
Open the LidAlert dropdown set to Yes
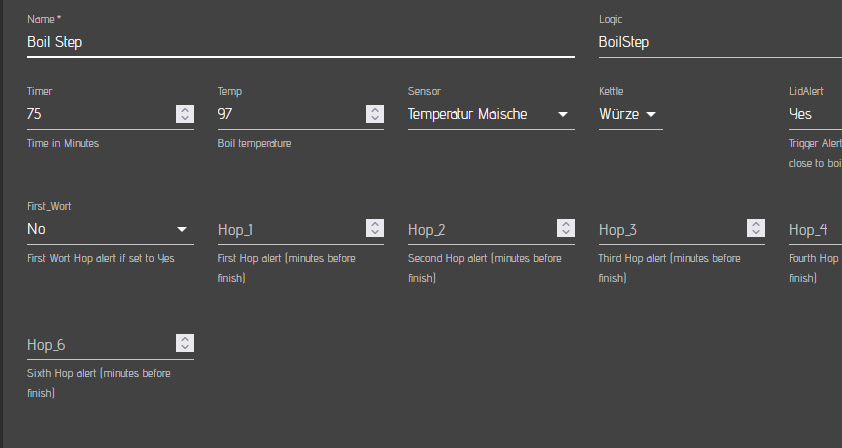pos(814,114)
